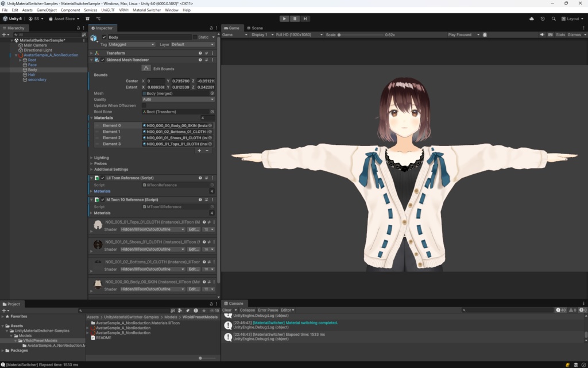Click Clear in the Console
Viewport: 588px width, 368px height.
(228, 310)
